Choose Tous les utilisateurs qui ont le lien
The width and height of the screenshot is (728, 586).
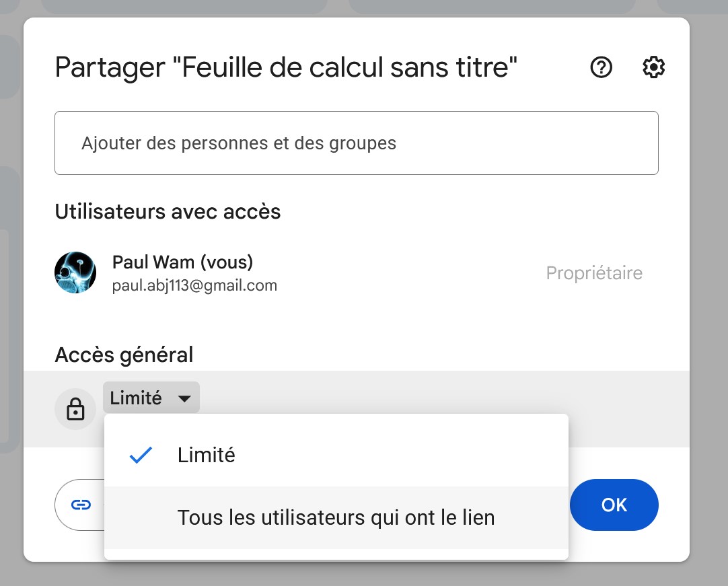[336, 518]
